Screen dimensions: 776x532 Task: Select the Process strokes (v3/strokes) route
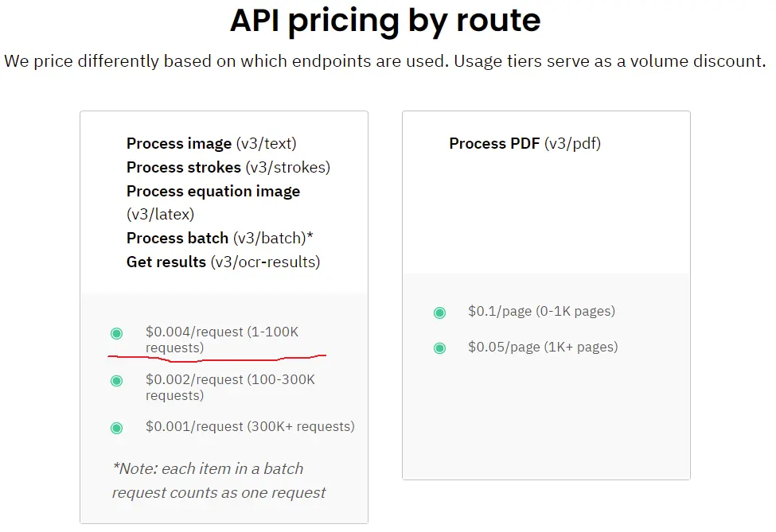pos(228,168)
